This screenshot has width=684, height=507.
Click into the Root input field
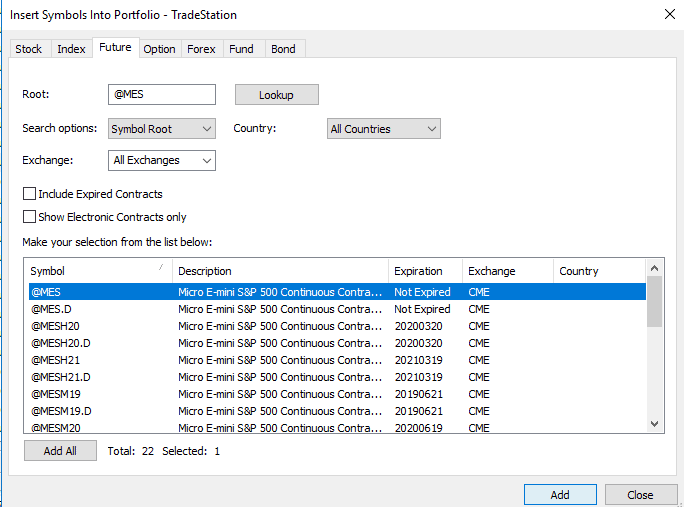click(x=162, y=95)
